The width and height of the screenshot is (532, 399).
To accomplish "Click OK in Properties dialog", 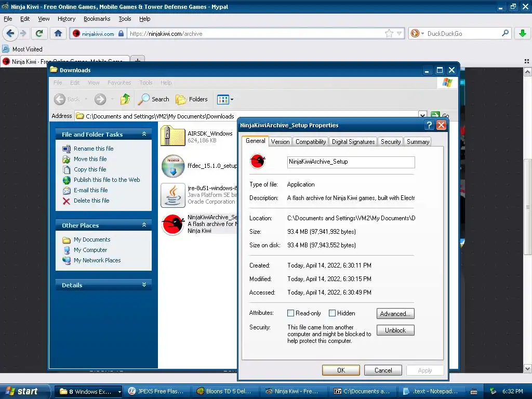I will click(341, 370).
